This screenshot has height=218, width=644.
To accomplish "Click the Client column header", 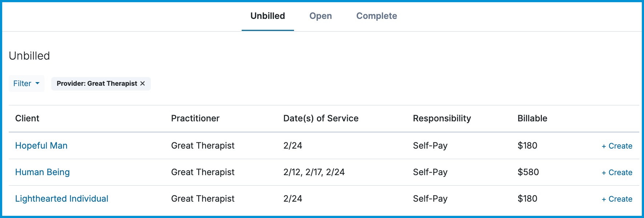I will click(27, 118).
